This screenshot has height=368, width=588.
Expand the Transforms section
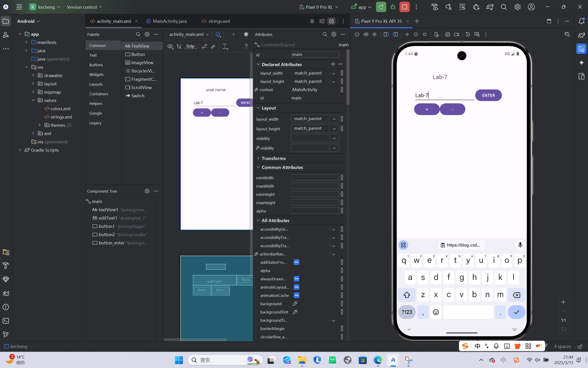click(x=258, y=158)
